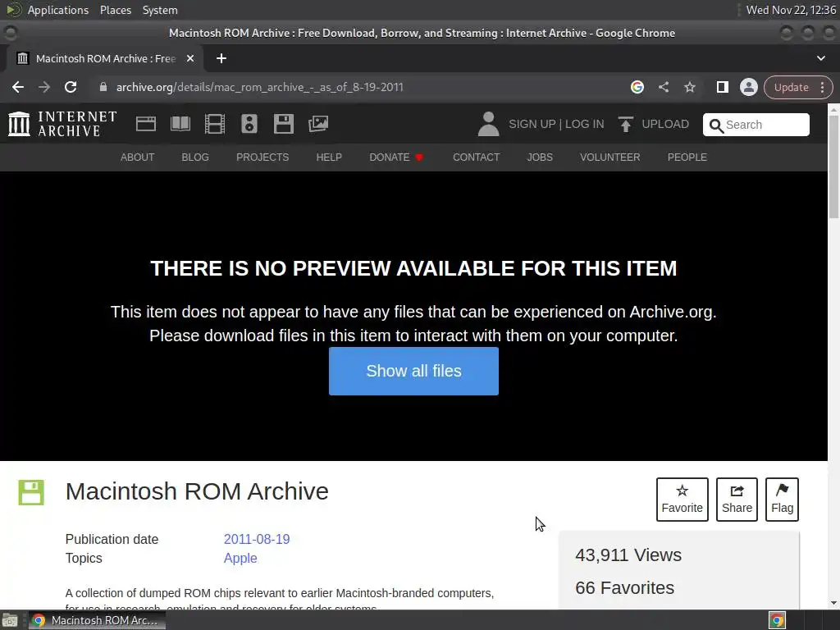Open the 2011-08-19 publication date link
Screen dimensions: 840x630
pyautogui.click(x=257, y=539)
